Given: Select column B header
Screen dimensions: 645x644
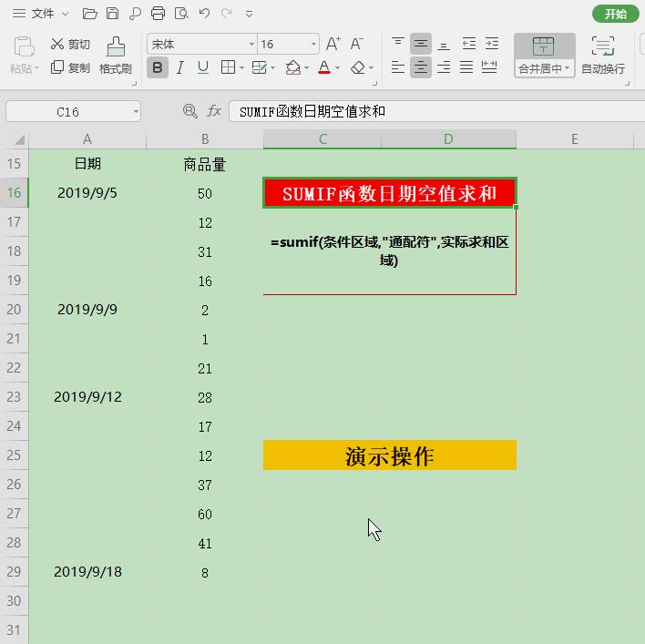Looking at the screenshot, I should [x=205, y=139].
